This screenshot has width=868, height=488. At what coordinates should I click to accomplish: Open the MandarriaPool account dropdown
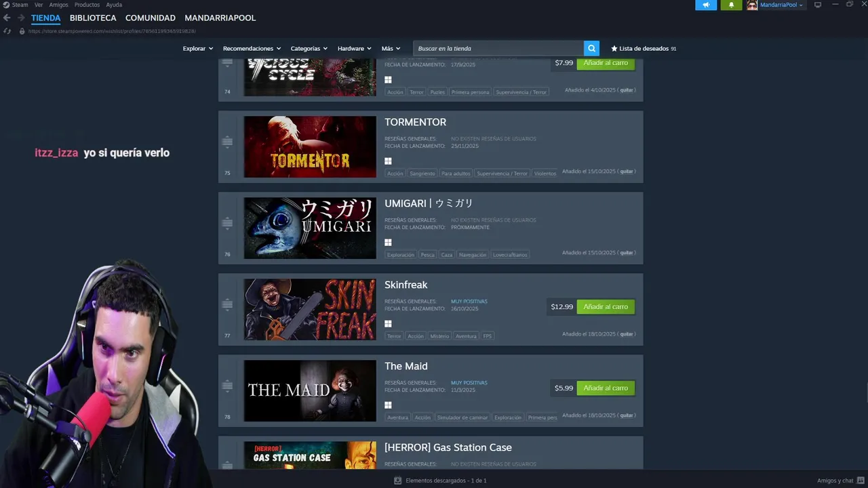click(x=781, y=5)
